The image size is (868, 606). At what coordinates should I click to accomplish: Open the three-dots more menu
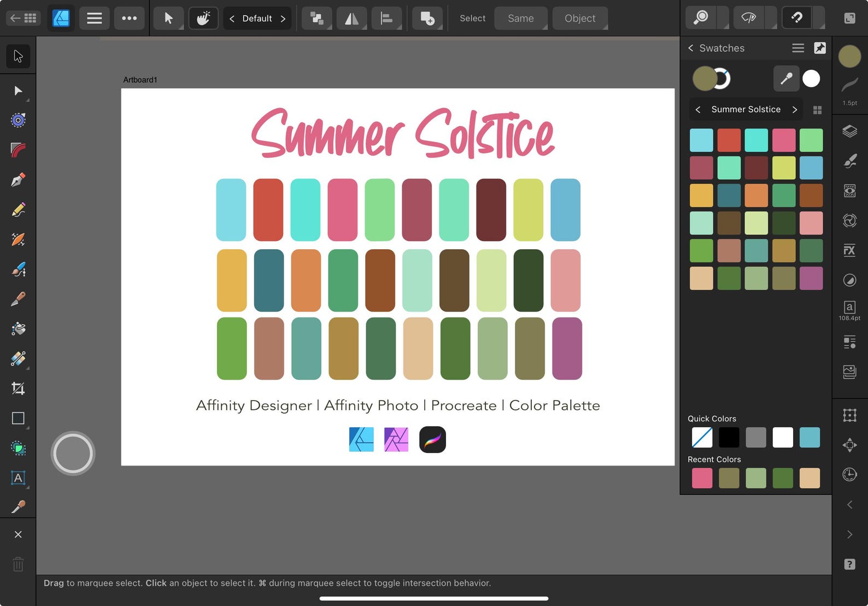[130, 18]
